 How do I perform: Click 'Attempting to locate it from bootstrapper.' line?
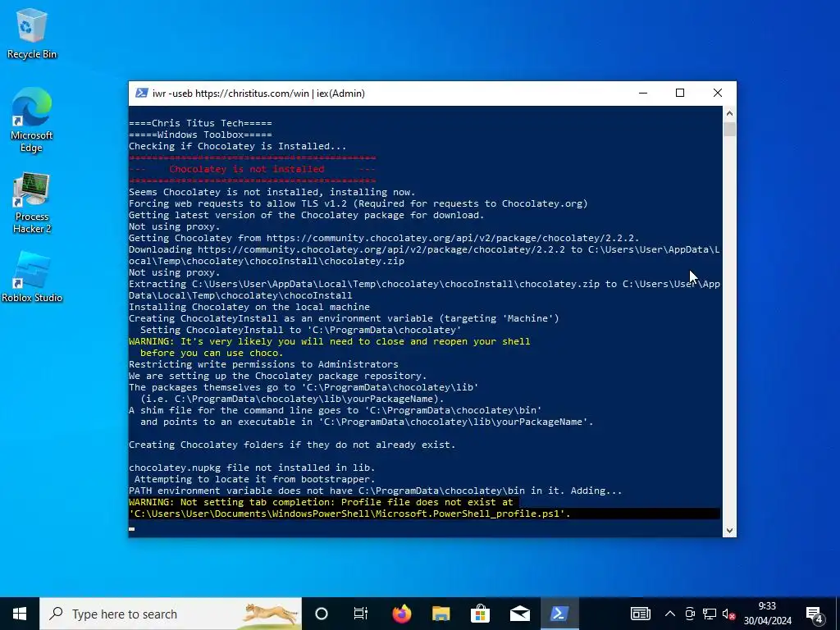click(x=254, y=479)
